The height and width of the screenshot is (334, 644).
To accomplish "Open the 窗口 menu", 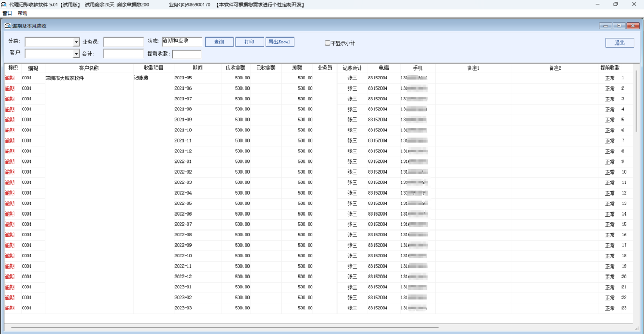I will pos(7,13).
